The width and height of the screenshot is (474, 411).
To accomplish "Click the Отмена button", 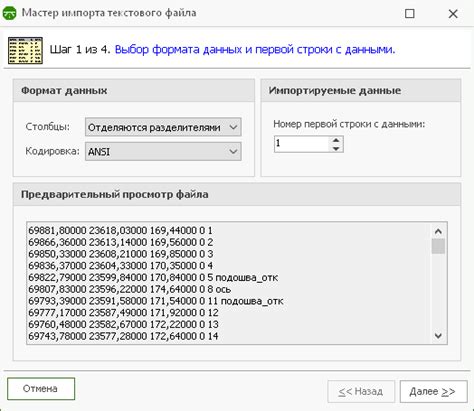I will [41, 389].
